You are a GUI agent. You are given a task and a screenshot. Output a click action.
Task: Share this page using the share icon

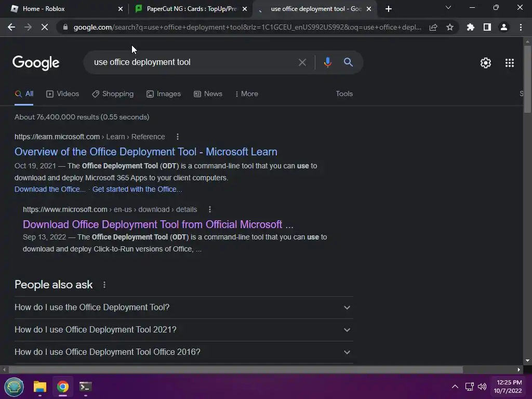[433, 27]
